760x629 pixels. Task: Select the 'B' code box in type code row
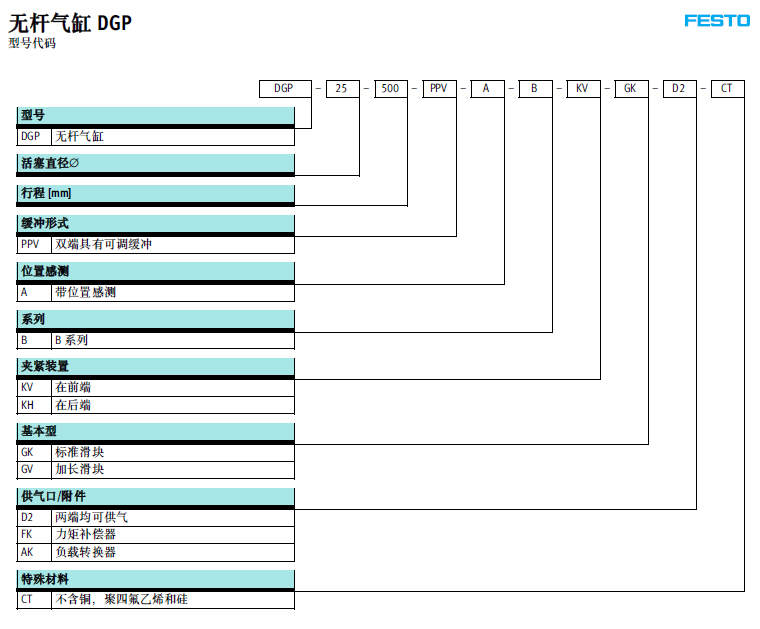[x=535, y=89]
